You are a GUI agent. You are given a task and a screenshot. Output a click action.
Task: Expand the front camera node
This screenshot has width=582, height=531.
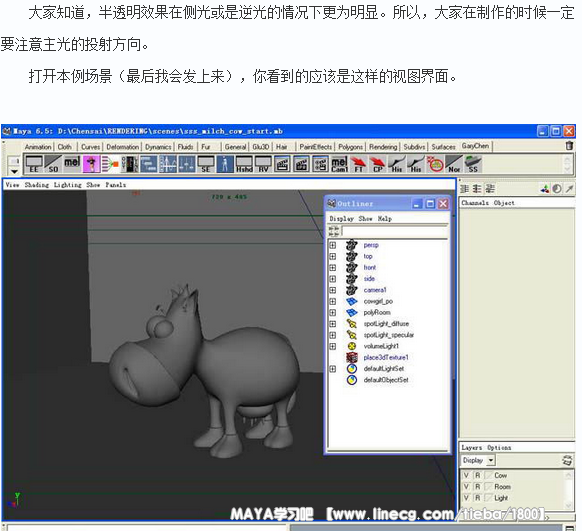click(x=333, y=268)
